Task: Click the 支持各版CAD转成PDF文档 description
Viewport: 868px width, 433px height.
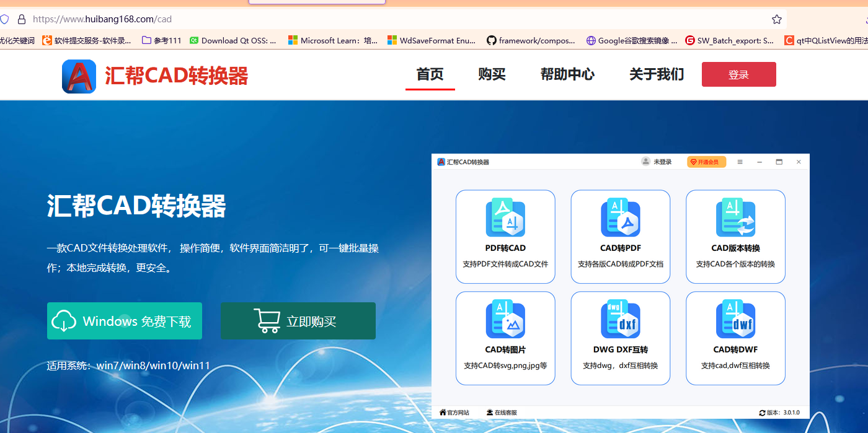Action: click(x=621, y=264)
